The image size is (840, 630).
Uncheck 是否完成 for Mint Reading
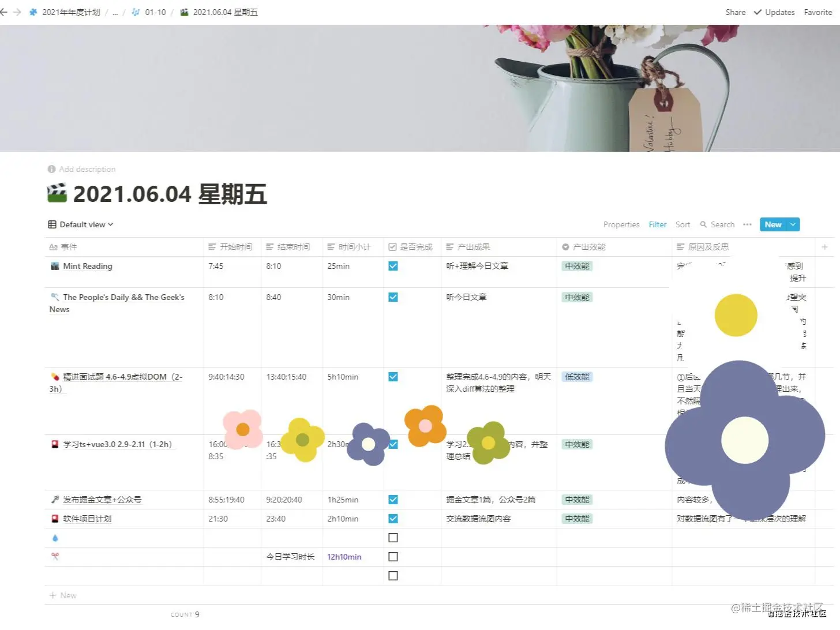coord(393,266)
